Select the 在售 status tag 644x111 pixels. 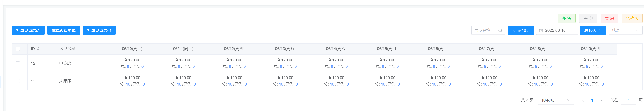[566, 18]
